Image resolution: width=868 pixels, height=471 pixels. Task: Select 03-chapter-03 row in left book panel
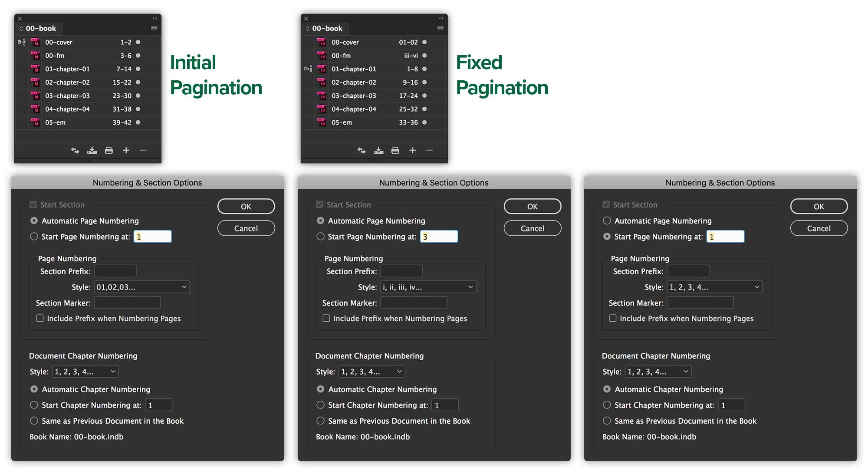(x=88, y=96)
